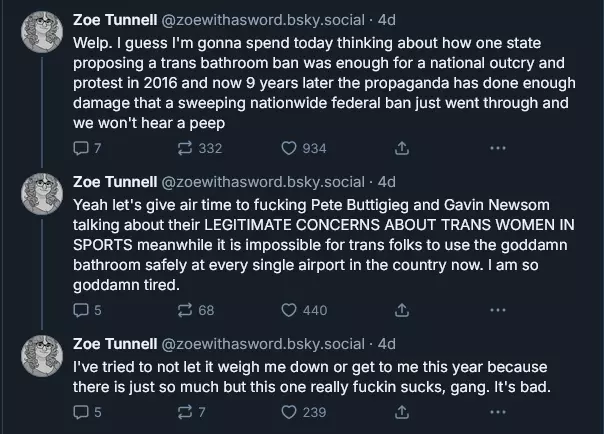Like the post with 934 likes
Image resolution: width=604 pixels, height=434 pixels.
coord(290,148)
